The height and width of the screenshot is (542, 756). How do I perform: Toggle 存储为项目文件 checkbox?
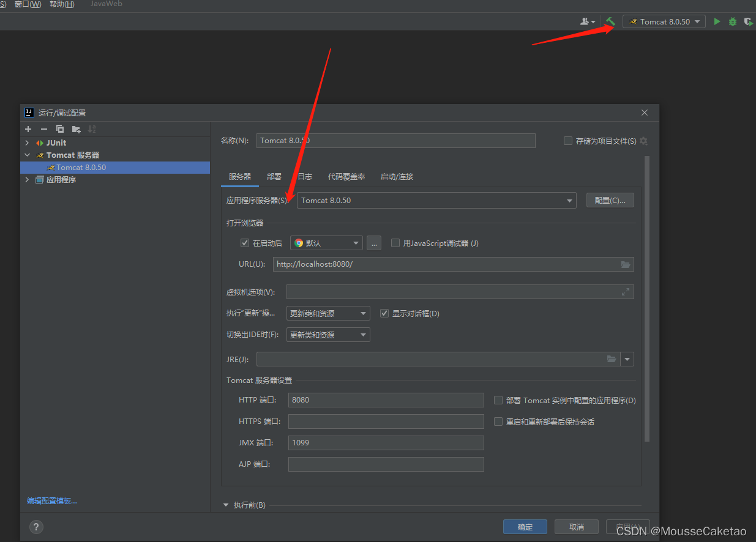click(x=568, y=141)
